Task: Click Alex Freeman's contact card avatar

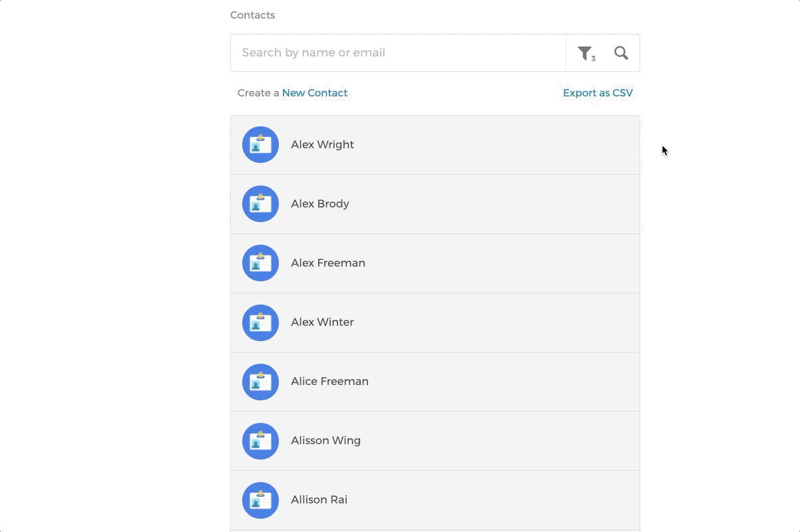Action: pyautogui.click(x=260, y=263)
